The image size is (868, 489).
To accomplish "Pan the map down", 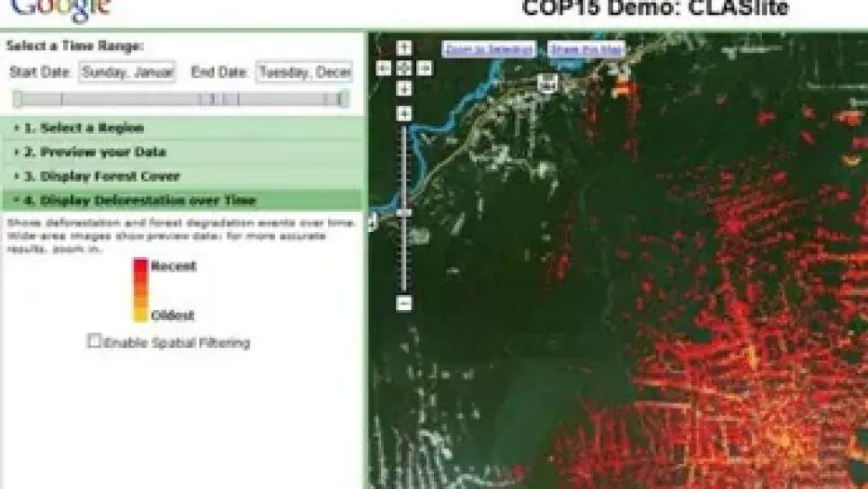I will [404, 88].
